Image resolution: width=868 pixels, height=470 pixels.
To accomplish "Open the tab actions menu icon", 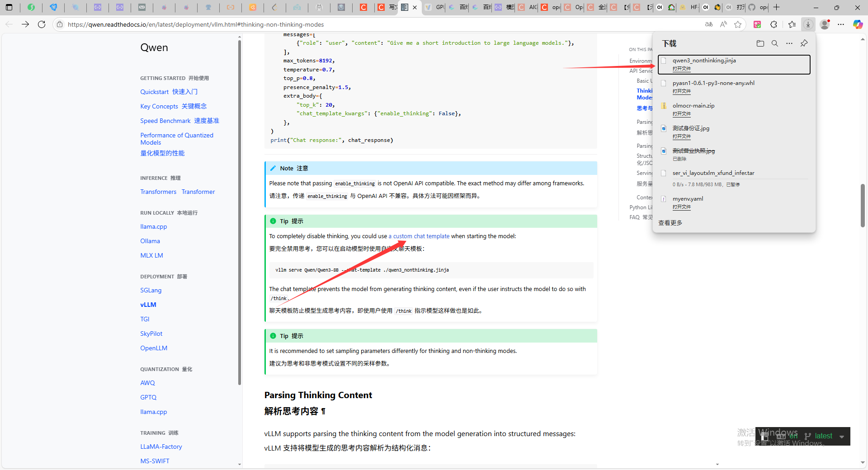I will (x=9, y=7).
